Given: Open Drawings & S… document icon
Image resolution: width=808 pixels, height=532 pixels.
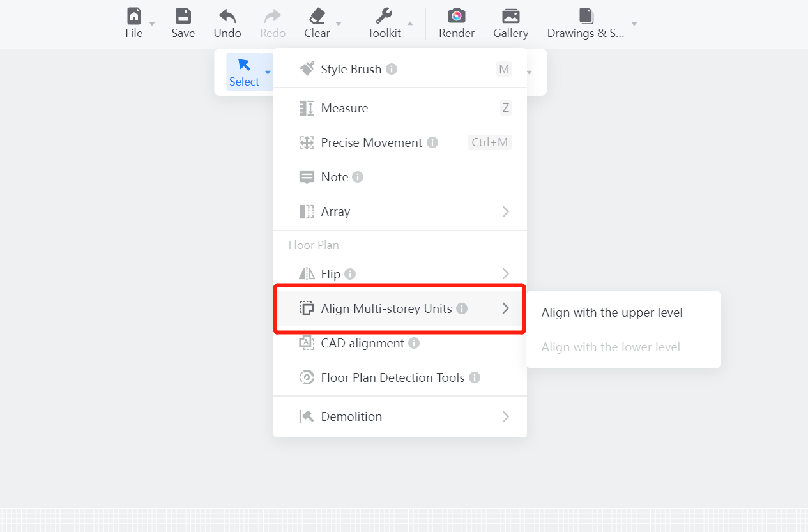Looking at the screenshot, I should 586,16.
